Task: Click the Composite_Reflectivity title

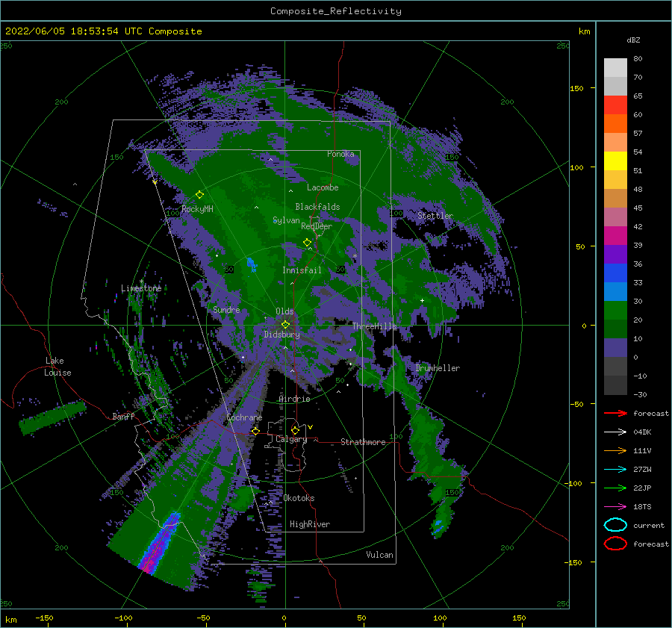Action: click(x=336, y=11)
